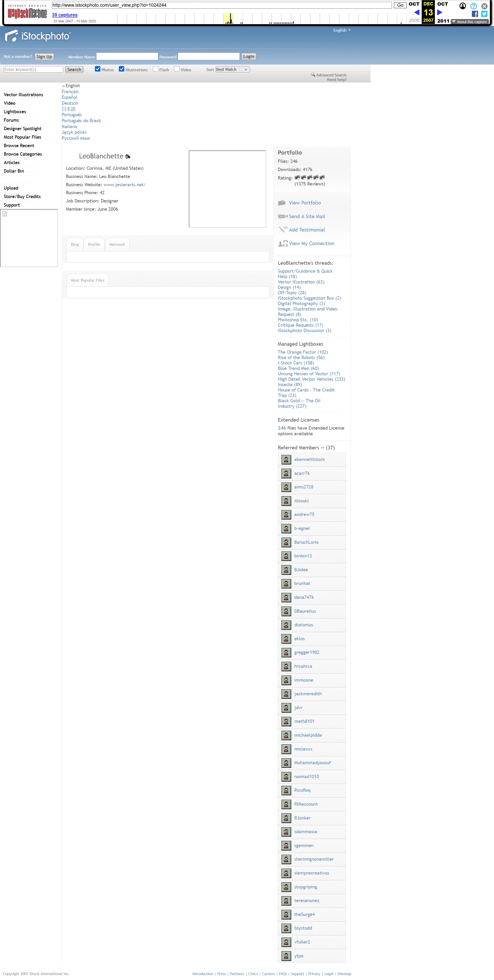Image resolution: width=494 pixels, height=980 pixels.
Task: Share capture via Twitter icon
Action: 484,14
